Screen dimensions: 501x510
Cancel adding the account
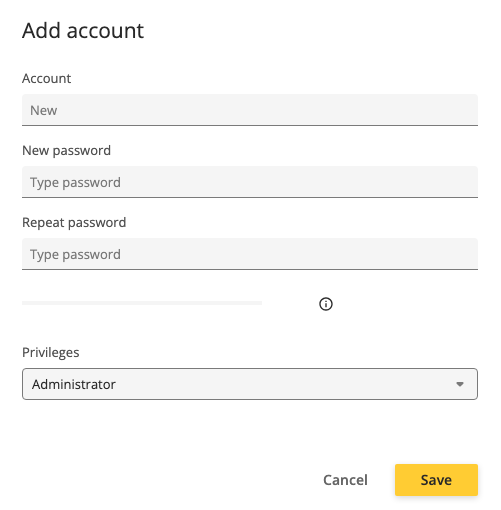[345, 480]
